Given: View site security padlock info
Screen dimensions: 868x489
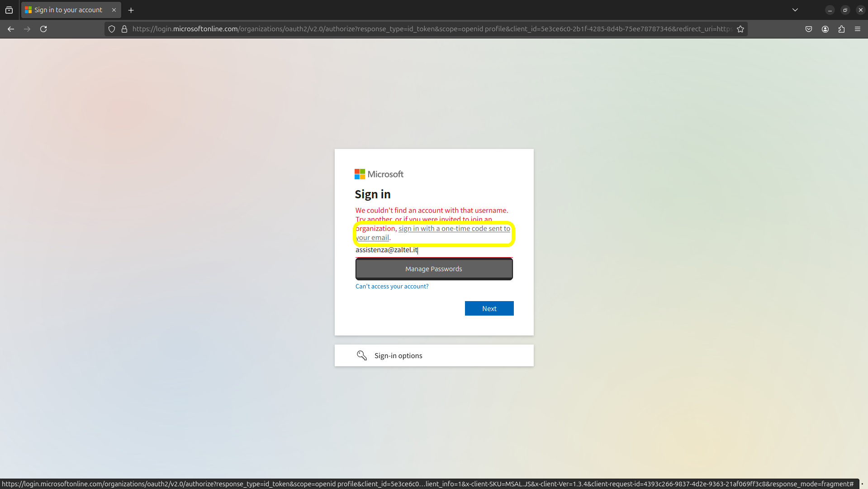Looking at the screenshot, I should click(124, 29).
